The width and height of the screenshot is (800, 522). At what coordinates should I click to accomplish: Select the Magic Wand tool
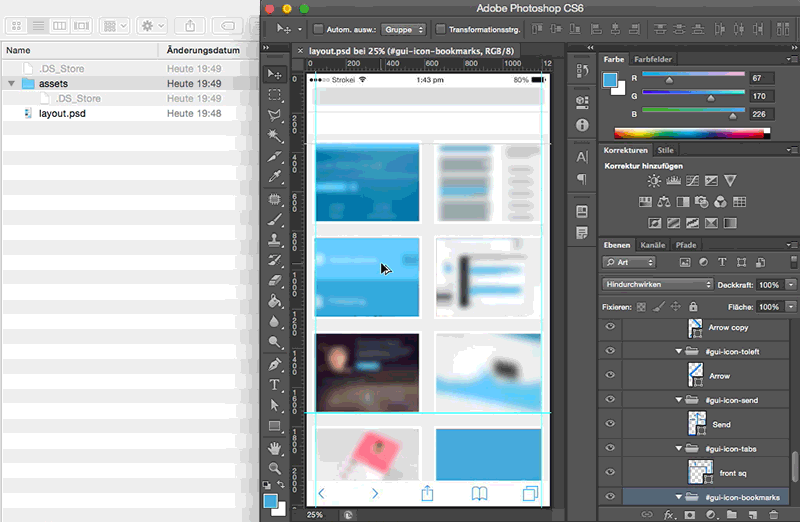[x=274, y=136]
